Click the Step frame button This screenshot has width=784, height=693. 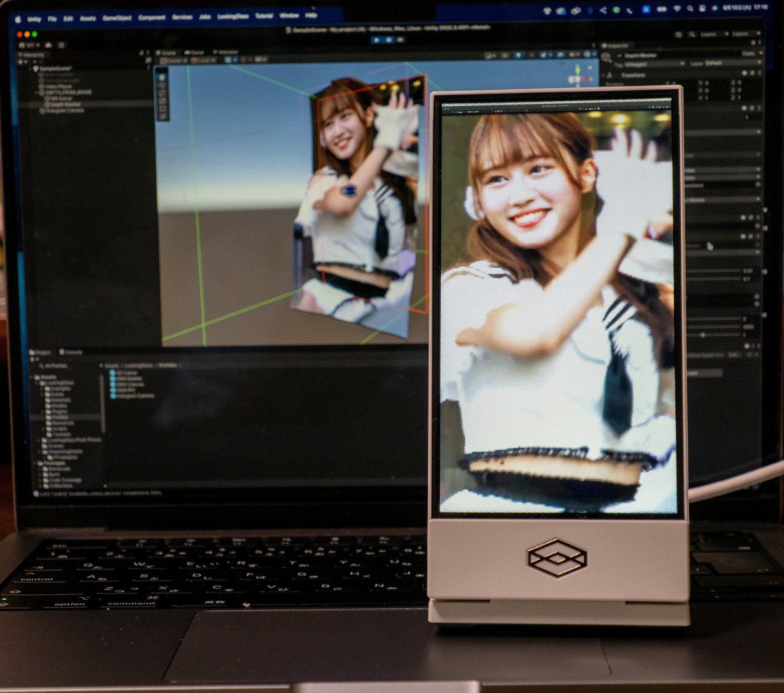(400, 39)
